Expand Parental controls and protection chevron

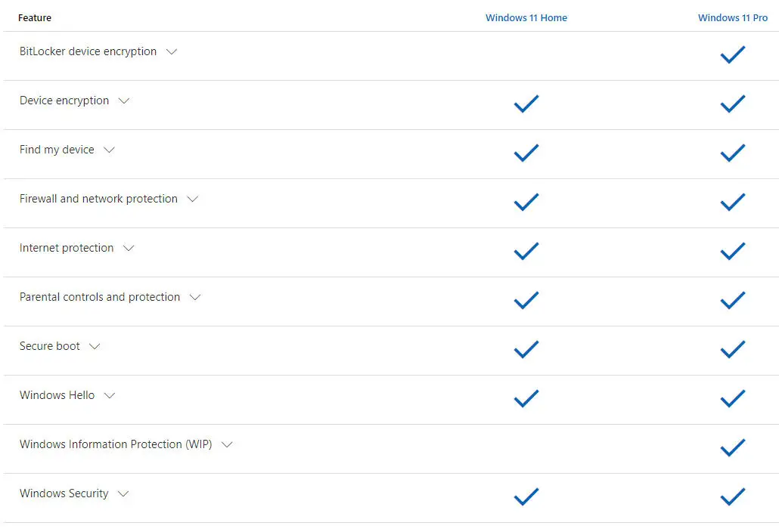point(195,297)
